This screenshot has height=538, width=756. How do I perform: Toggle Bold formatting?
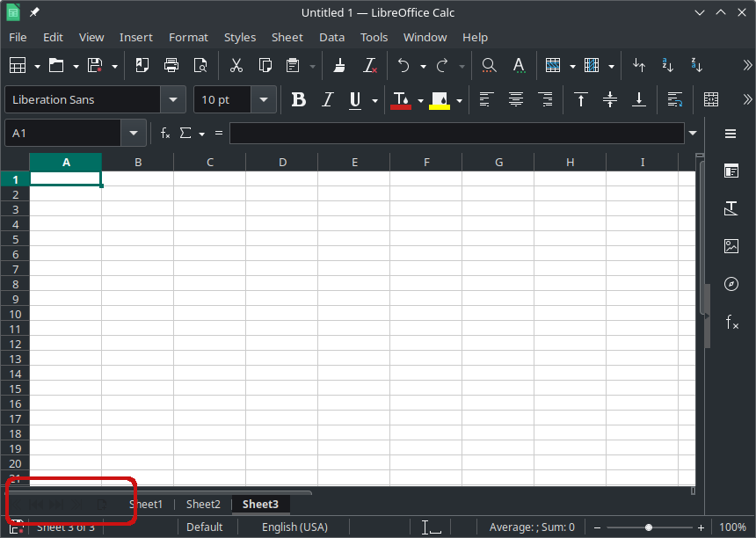[299, 100]
